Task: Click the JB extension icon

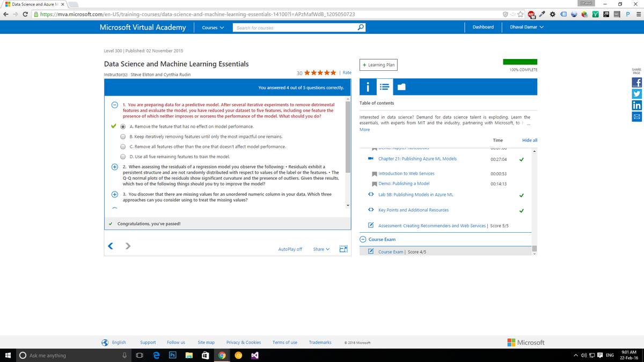Action: [x=606, y=14]
